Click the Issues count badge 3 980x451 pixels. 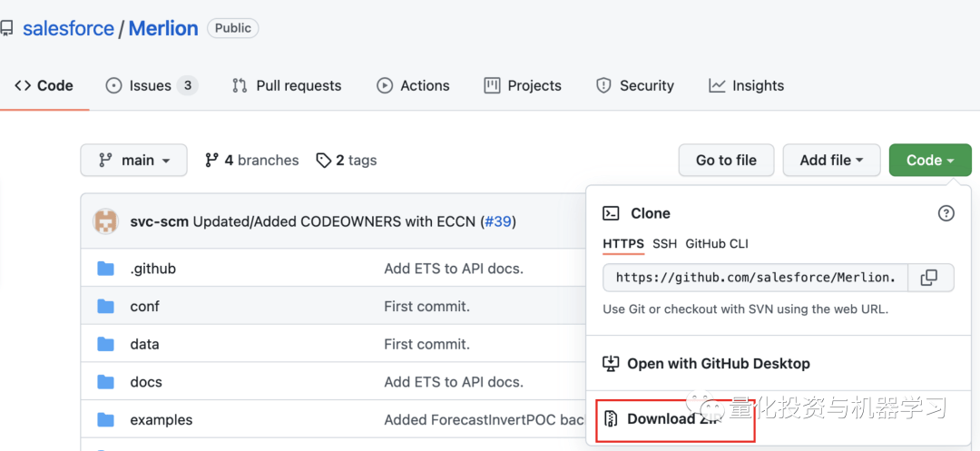187,85
